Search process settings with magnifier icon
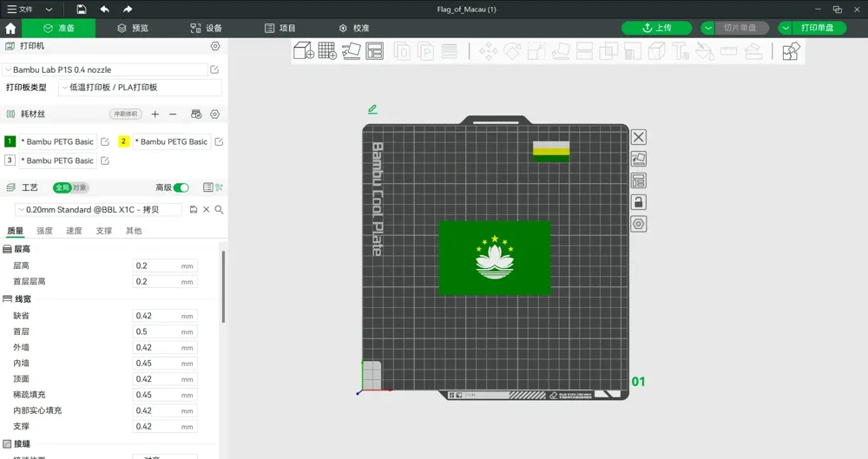The height and width of the screenshot is (459, 868). [x=220, y=210]
